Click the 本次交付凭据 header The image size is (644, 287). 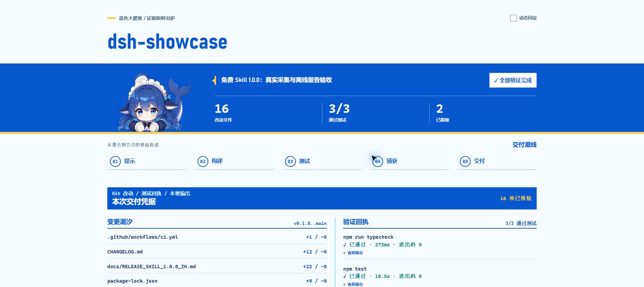click(x=134, y=202)
